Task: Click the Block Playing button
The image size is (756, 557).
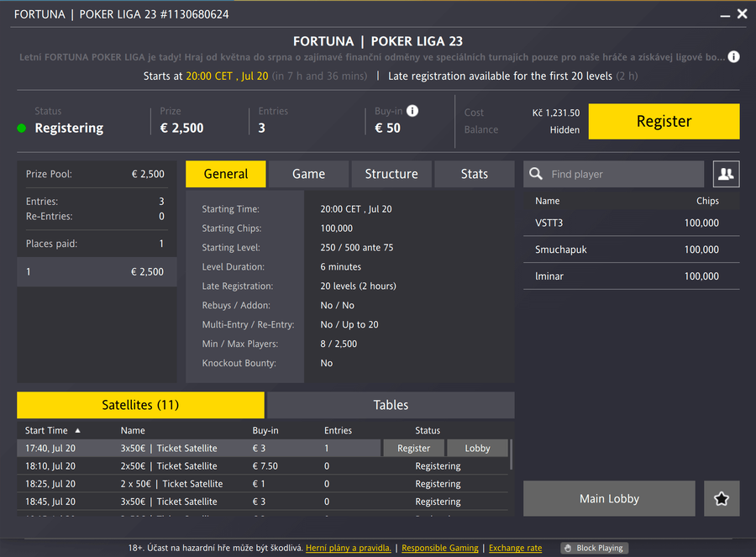Action: (x=595, y=549)
